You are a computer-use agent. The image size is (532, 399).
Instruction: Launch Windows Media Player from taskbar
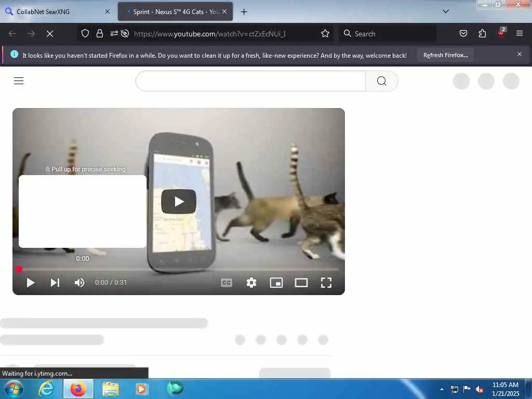(141, 389)
